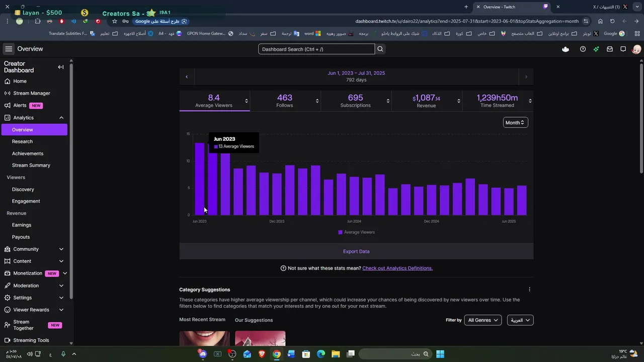Select the Follows stat tab
This screenshot has height=362, width=644.
pyautogui.click(x=285, y=101)
